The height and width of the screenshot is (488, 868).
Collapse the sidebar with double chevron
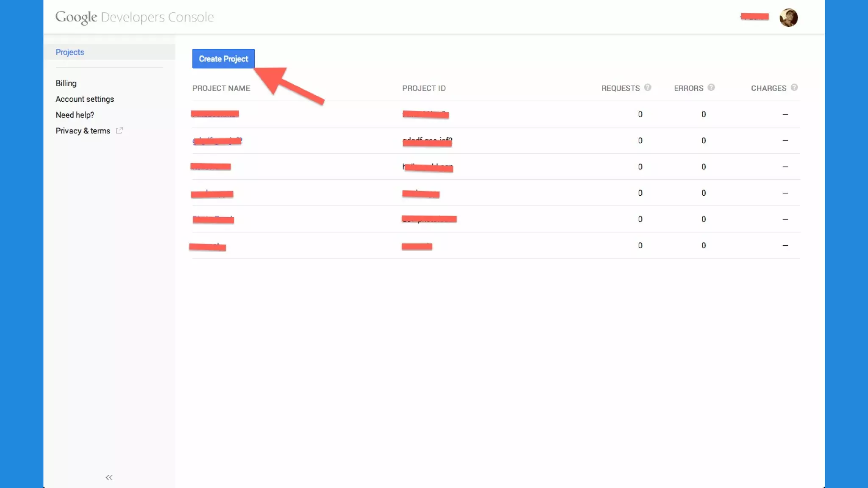pyautogui.click(x=109, y=477)
